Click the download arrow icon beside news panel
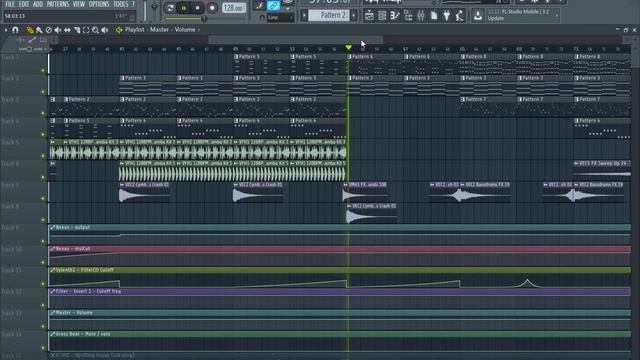Screen dimensions: 640x360 (478, 16)
